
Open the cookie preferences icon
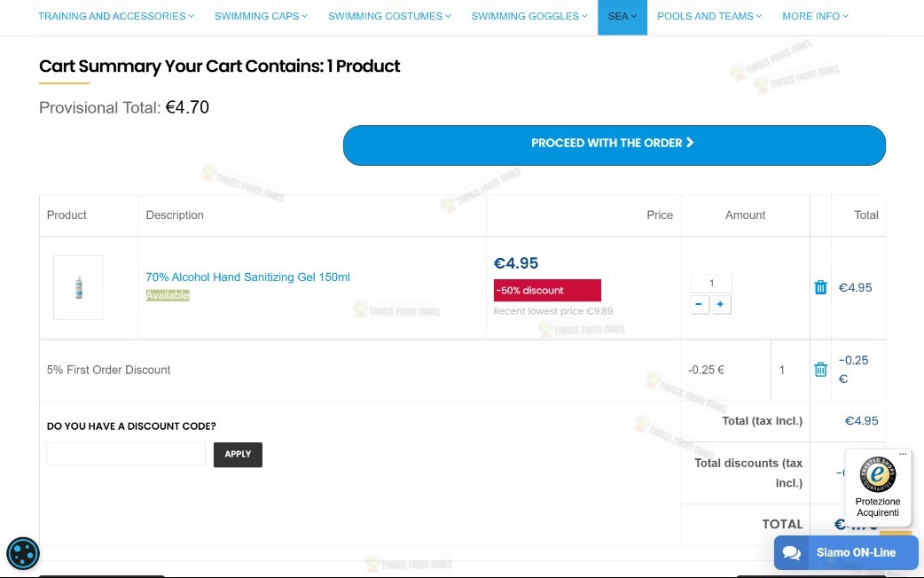[x=23, y=553]
